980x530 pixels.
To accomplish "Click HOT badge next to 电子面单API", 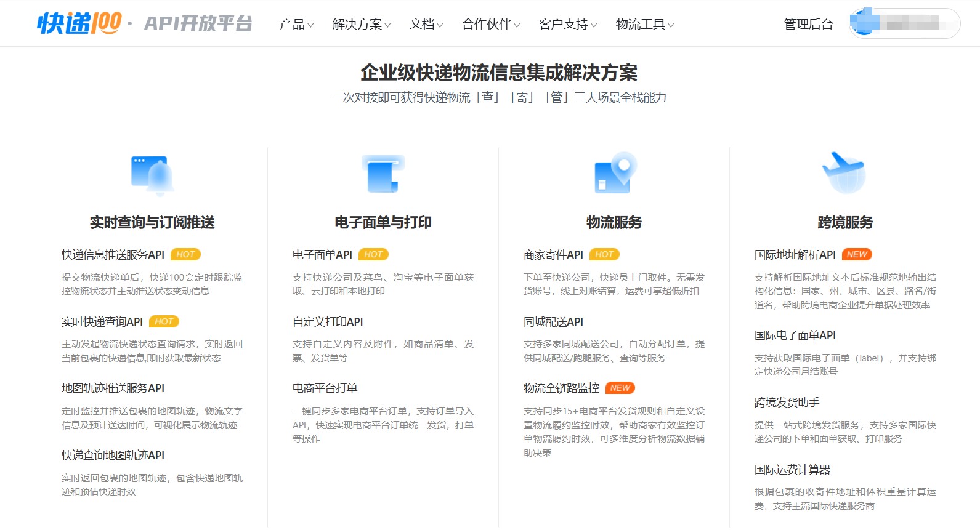I will (x=373, y=254).
